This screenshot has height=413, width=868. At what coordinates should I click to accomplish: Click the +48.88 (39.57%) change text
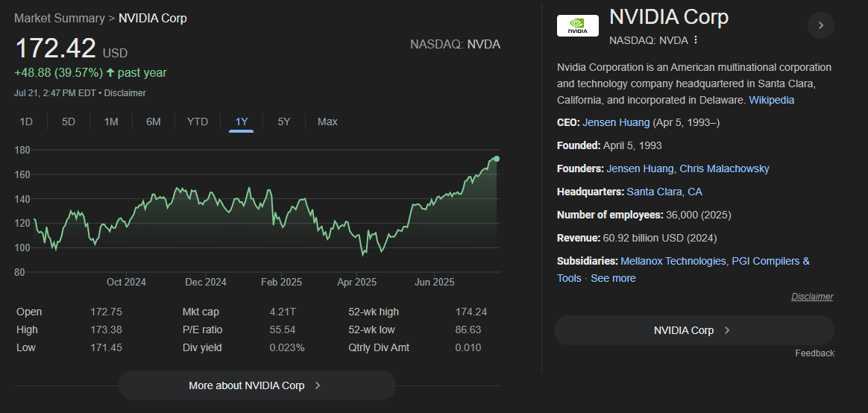(x=59, y=72)
